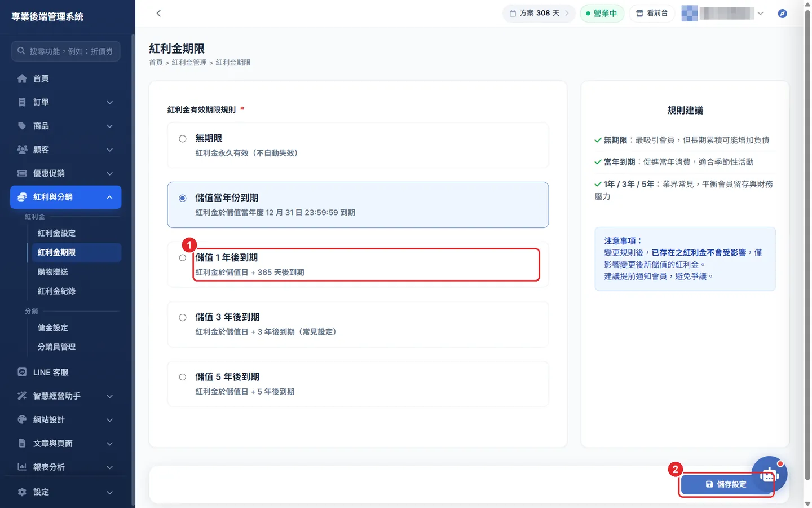Screen dimensions: 812x508
Task: Select the 無期限 radio option
Action: tap(183, 139)
